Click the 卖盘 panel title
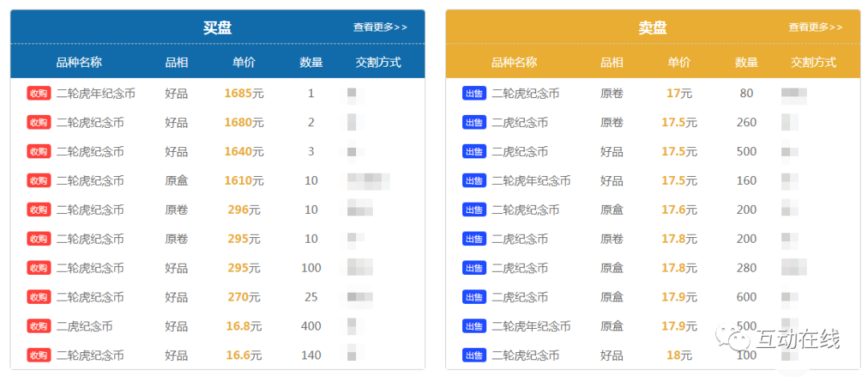Image resolution: width=868 pixels, height=377 pixels. pyautogui.click(x=652, y=27)
